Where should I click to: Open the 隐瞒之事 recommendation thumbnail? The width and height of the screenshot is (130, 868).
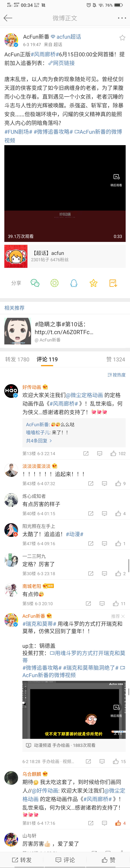(x=18, y=331)
